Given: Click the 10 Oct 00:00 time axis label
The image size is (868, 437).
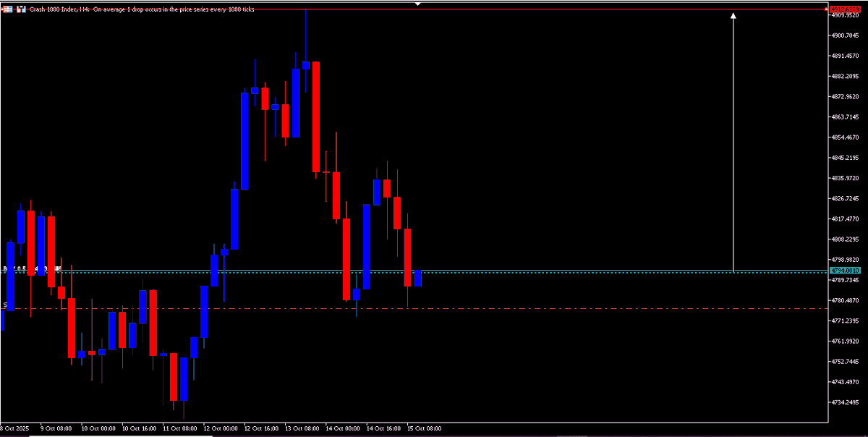Looking at the screenshot, I should coord(98,428).
